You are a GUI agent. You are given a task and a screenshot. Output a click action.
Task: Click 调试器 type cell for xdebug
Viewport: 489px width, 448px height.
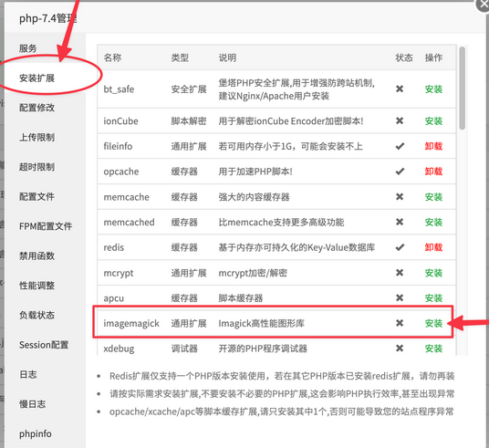[184, 349]
